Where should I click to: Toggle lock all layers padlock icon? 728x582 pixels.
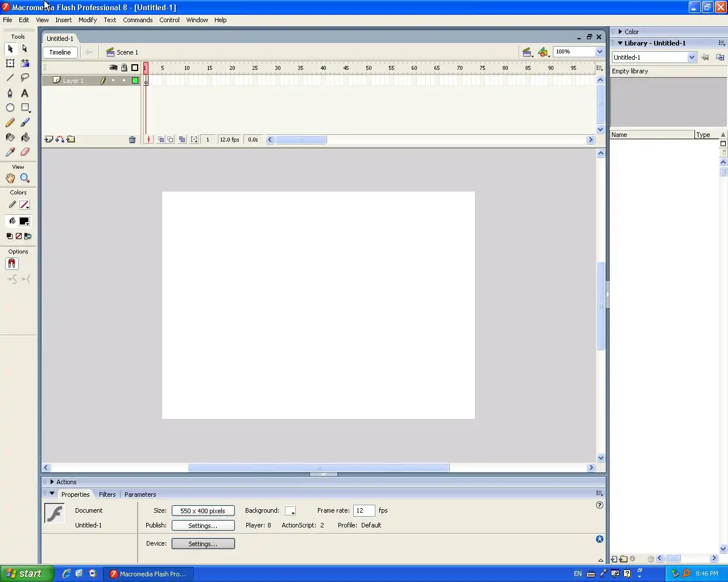pos(124,68)
